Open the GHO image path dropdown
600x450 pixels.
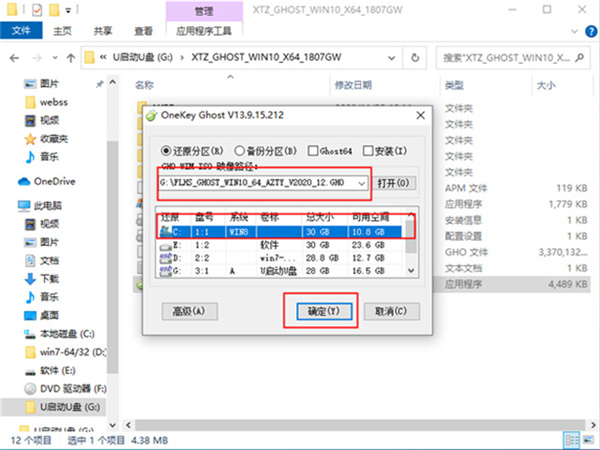point(361,183)
